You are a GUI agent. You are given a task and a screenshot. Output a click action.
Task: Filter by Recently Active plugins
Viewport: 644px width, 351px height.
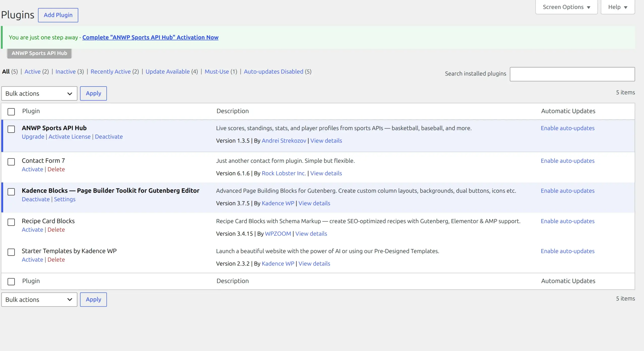[x=110, y=71]
